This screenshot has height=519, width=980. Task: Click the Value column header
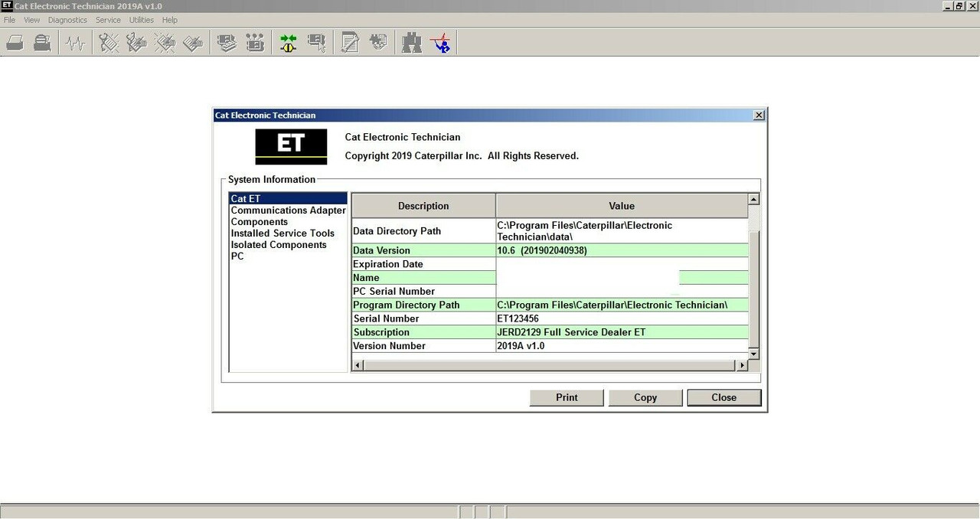pyautogui.click(x=622, y=206)
